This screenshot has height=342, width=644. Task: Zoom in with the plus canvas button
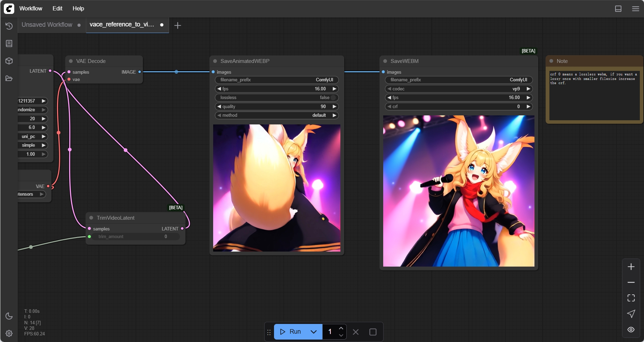[631, 267]
